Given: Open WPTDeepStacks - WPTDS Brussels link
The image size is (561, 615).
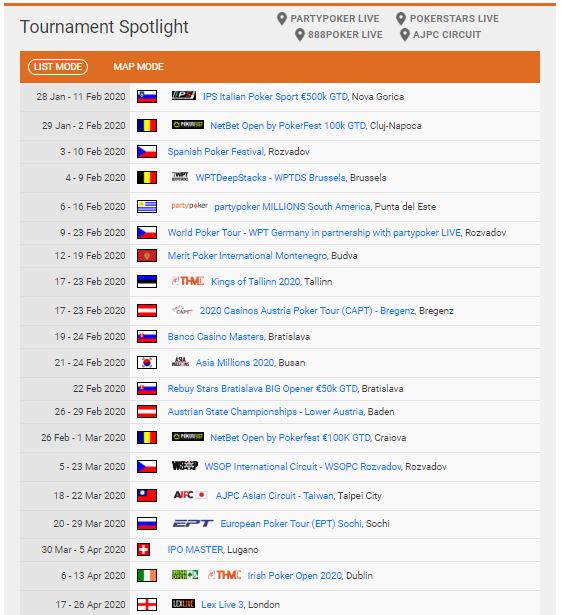Looking at the screenshot, I should (271, 177).
